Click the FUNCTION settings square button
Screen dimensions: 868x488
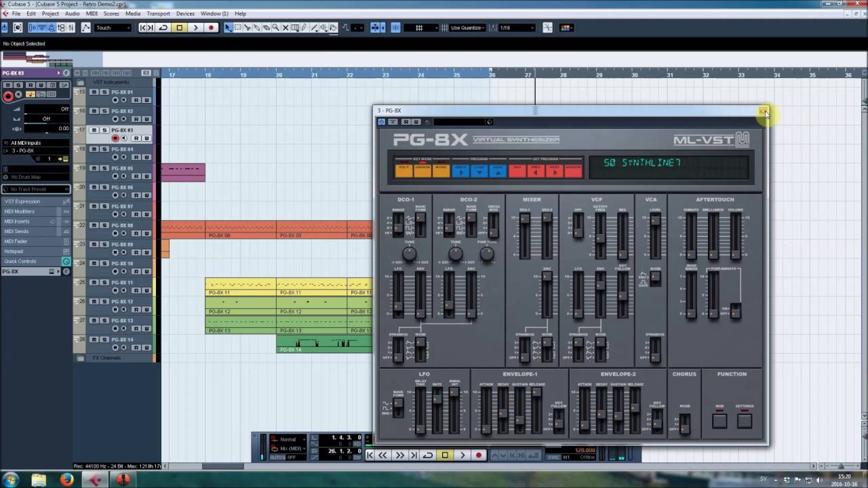click(x=745, y=420)
